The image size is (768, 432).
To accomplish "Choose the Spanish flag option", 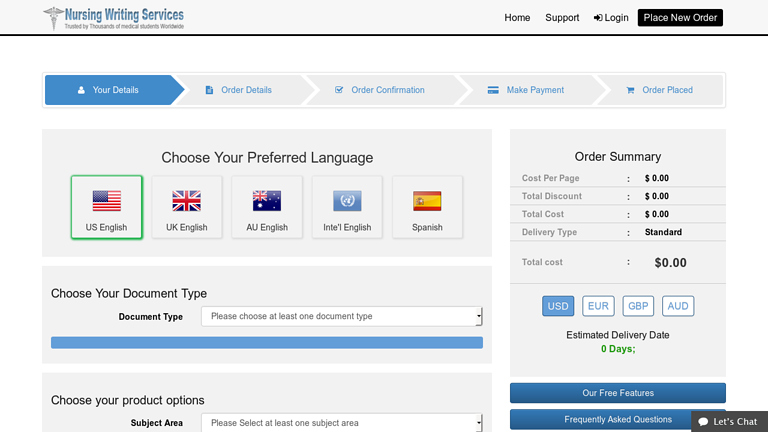I will coord(427,202).
